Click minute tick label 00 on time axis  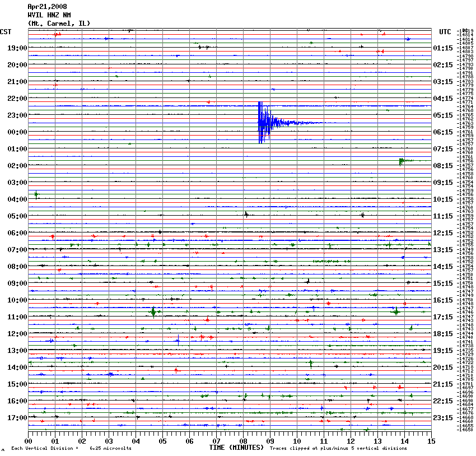pos(28,441)
